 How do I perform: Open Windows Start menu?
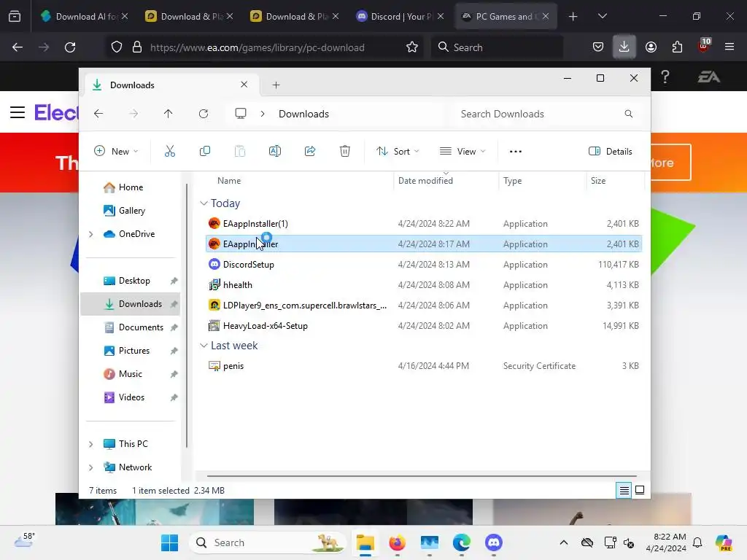[169, 542]
